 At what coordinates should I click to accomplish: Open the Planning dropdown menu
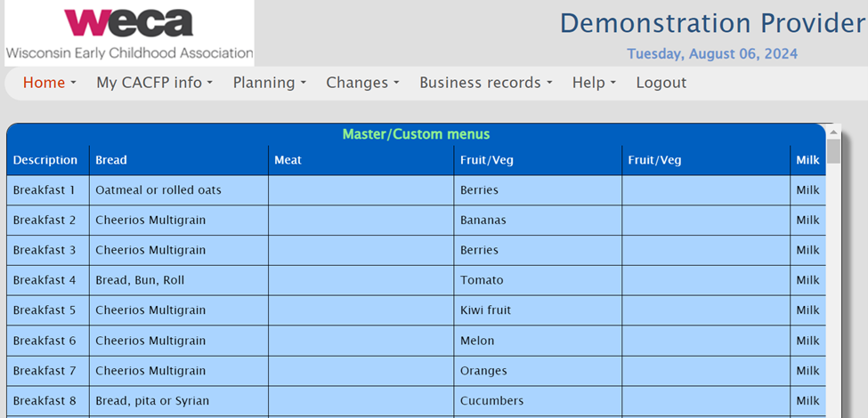(269, 83)
